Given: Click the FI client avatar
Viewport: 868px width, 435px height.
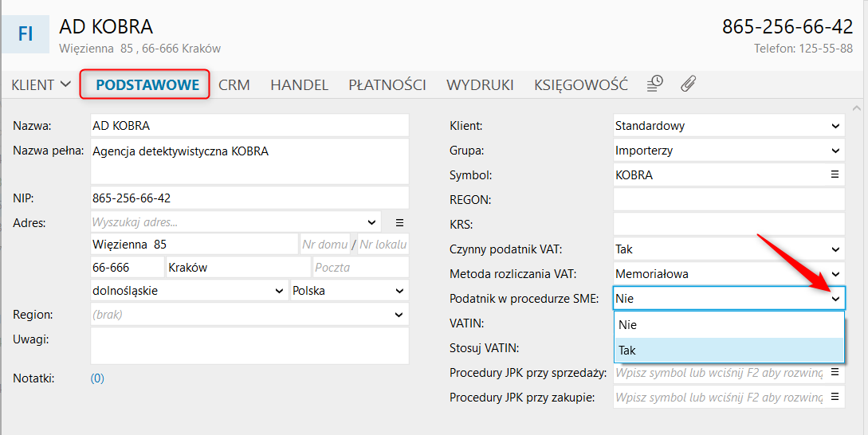Looking at the screenshot, I should [x=26, y=33].
